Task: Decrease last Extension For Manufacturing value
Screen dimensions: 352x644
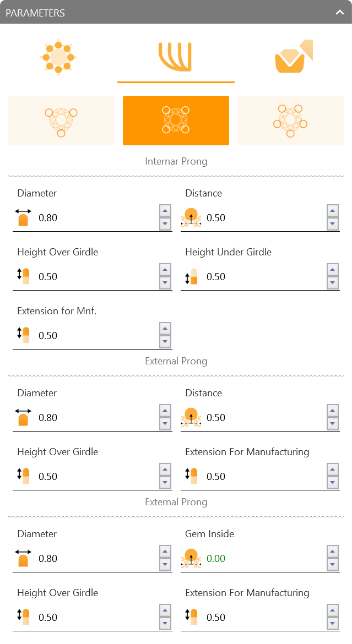Action: (333, 624)
